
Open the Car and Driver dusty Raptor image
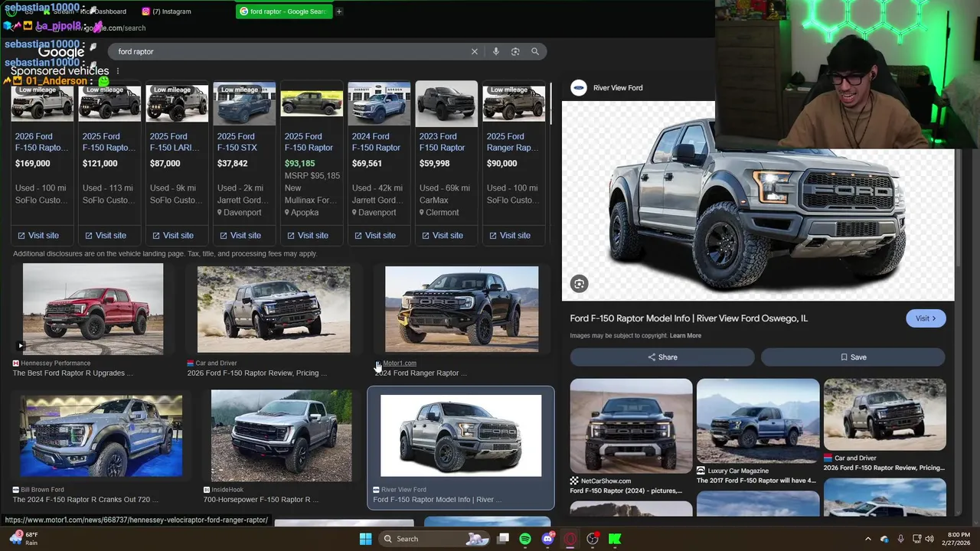273,309
